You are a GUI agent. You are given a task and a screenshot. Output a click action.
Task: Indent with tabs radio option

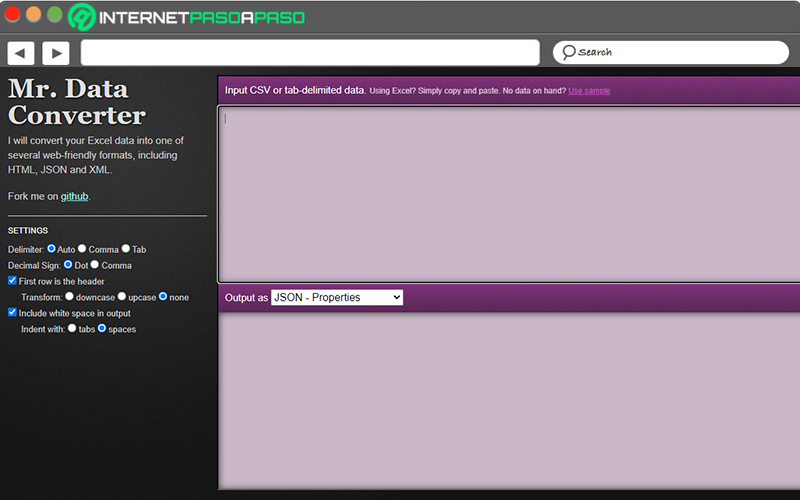point(72,328)
